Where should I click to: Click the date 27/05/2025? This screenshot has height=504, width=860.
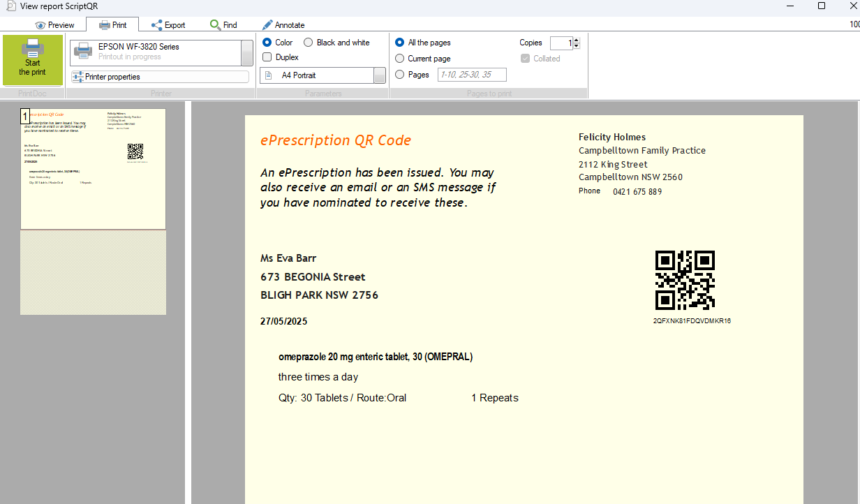click(283, 322)
